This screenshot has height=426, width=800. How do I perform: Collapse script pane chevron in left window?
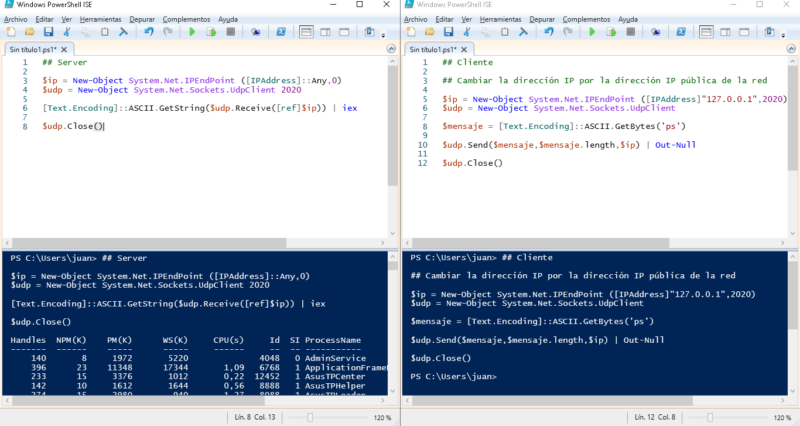coord(391,49)
